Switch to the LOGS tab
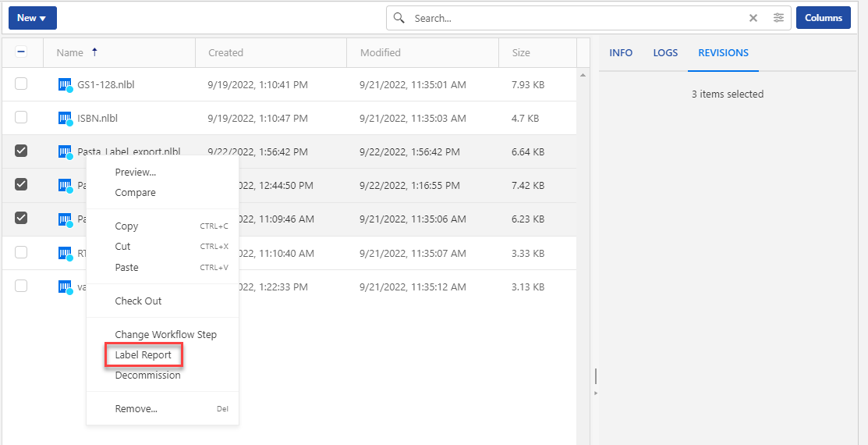 [665, 53]
